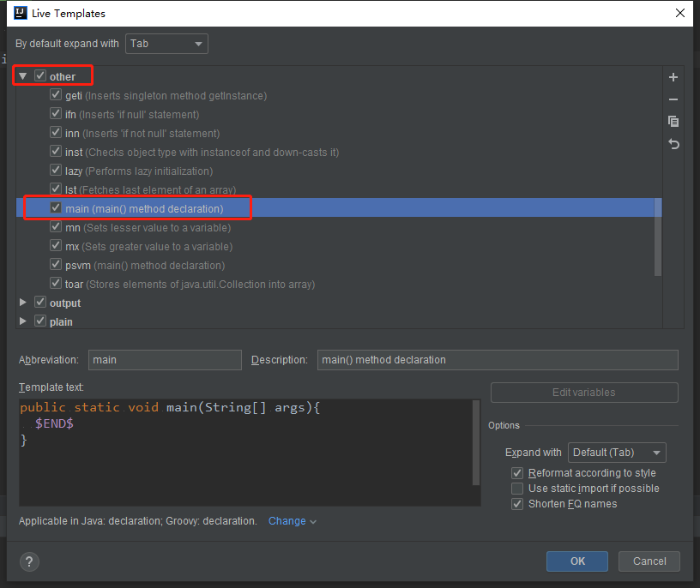Open the 'Expand with' Default (Tab) dropdown
Screen dimensions: 700x588
click(617, 453)
